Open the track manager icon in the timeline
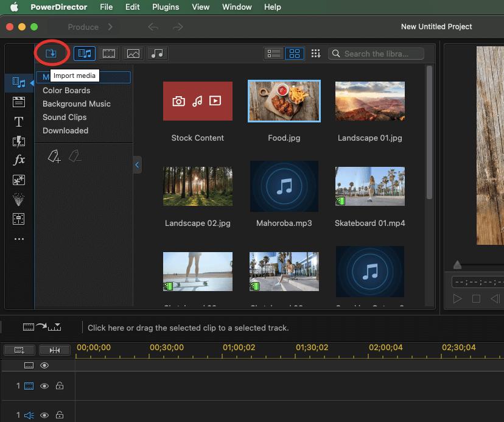Viewport: 504px width, 422px height. (x=19, y=350)
